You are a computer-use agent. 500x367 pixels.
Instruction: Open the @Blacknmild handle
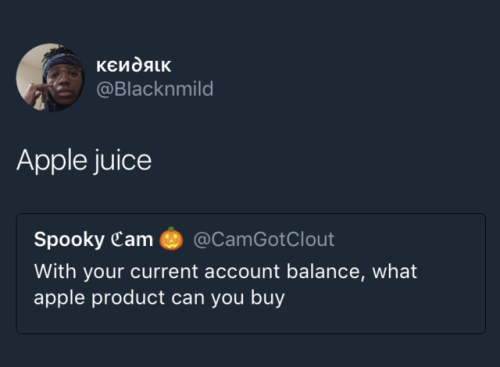[x=155, y=89]
